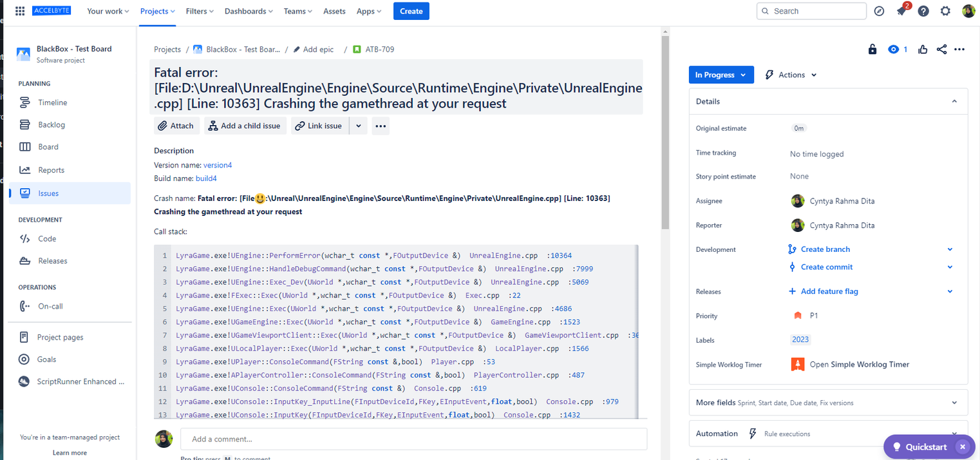Select Issues in sidebar

pyautogui.click(x=70, y=193)
